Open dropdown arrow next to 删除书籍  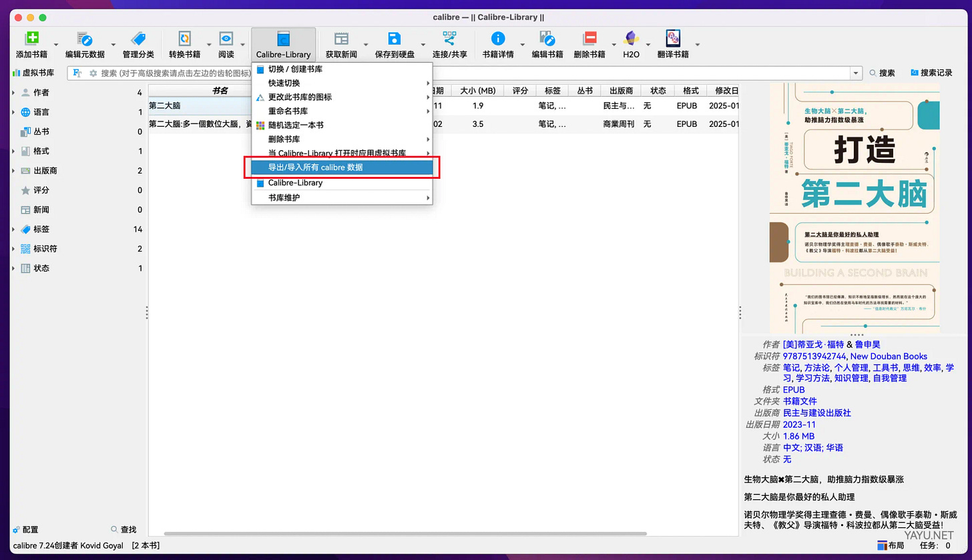point(614,45)
